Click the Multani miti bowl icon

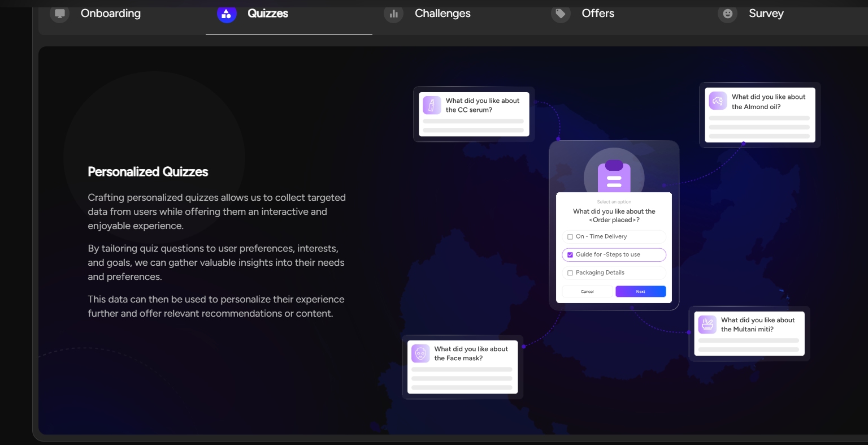(708, 325)
